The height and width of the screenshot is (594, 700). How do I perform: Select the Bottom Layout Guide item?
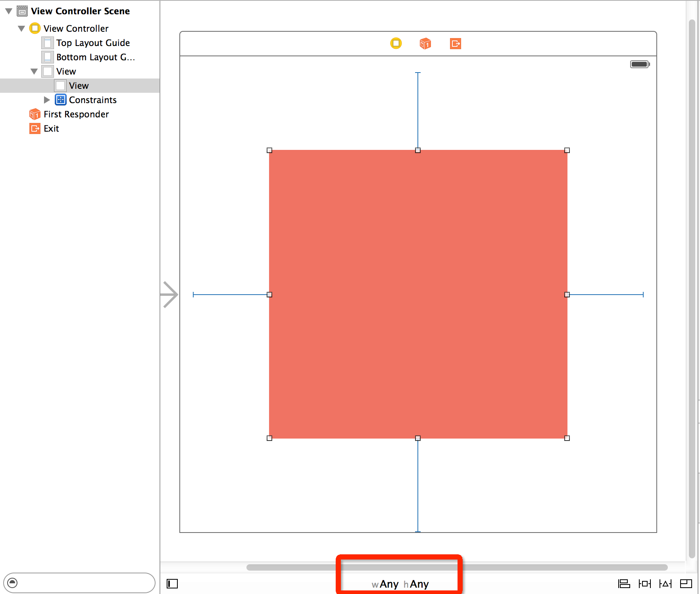[x=95, y=57]
